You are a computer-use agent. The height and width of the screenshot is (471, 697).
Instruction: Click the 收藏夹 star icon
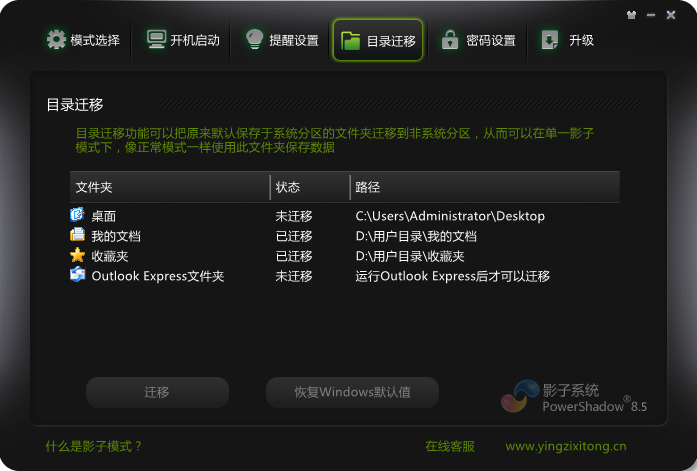point(78,256)
